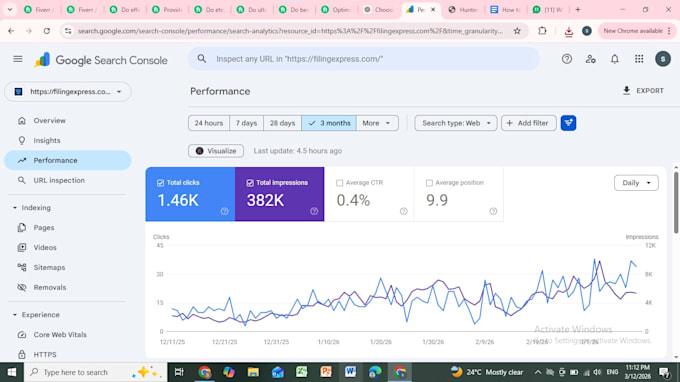This screenshot has height=382, width=680.
Task: Click the EXPORT button
Action: tap(643, 91)
